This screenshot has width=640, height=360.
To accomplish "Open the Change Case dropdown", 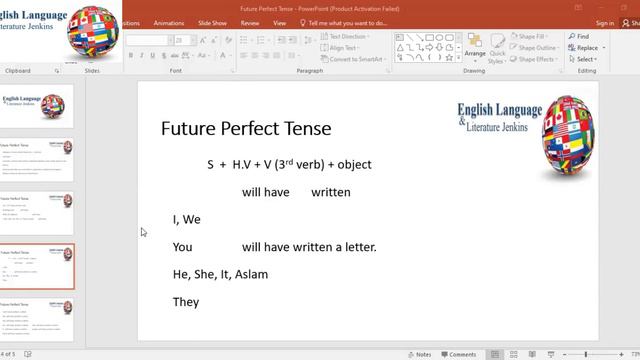I will point(203,56).
